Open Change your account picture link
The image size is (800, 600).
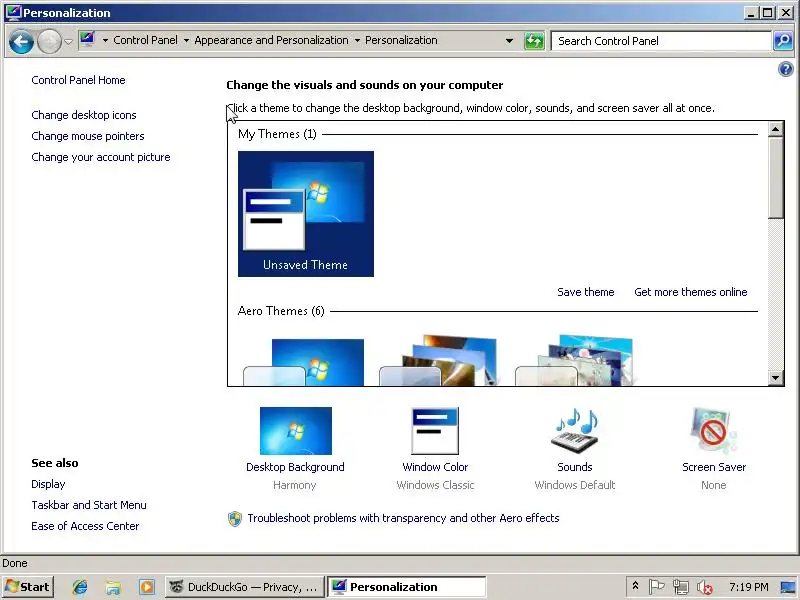point(101,157)
